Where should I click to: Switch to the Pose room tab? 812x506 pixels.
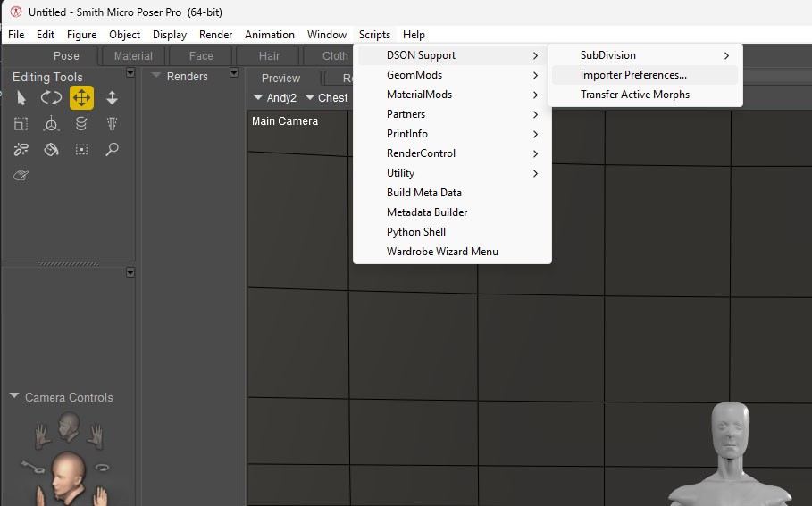tap(66, 56)
